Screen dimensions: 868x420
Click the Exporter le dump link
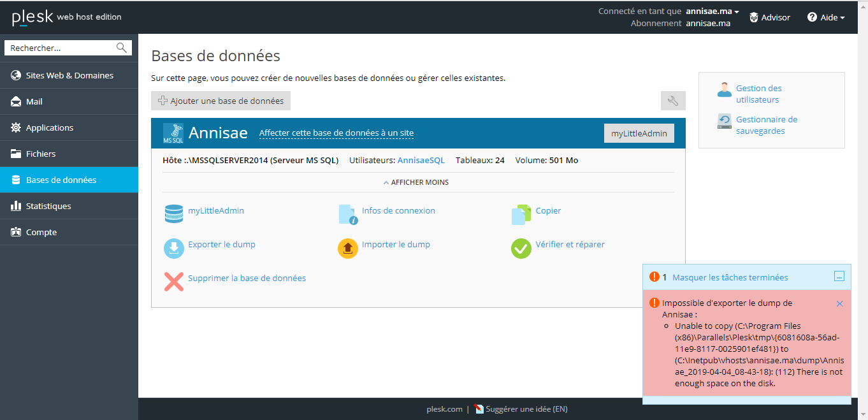[222, 244]
